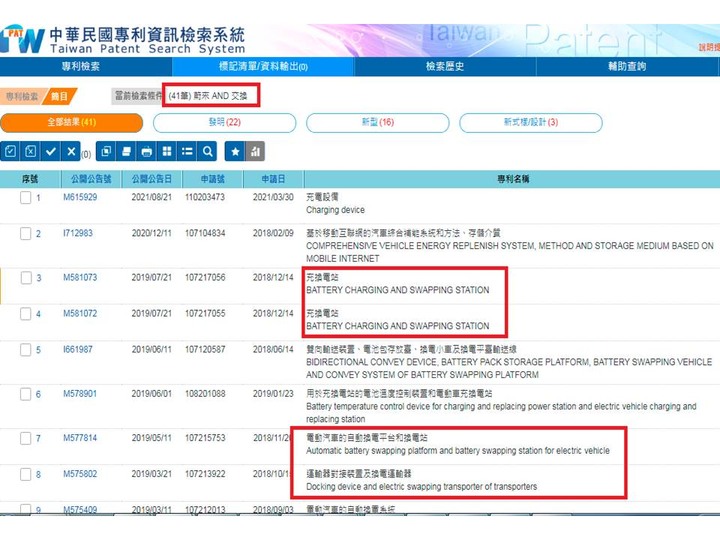Open patent link M581072

80,314
